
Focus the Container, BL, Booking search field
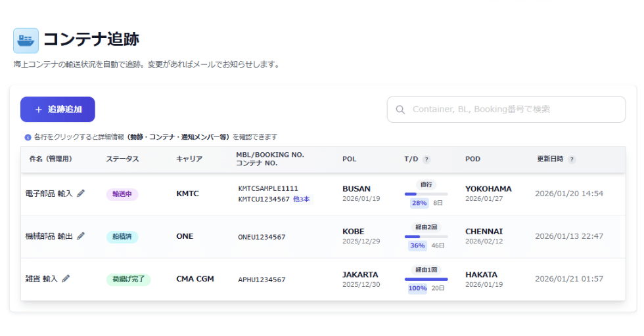[x=506, y=109]
